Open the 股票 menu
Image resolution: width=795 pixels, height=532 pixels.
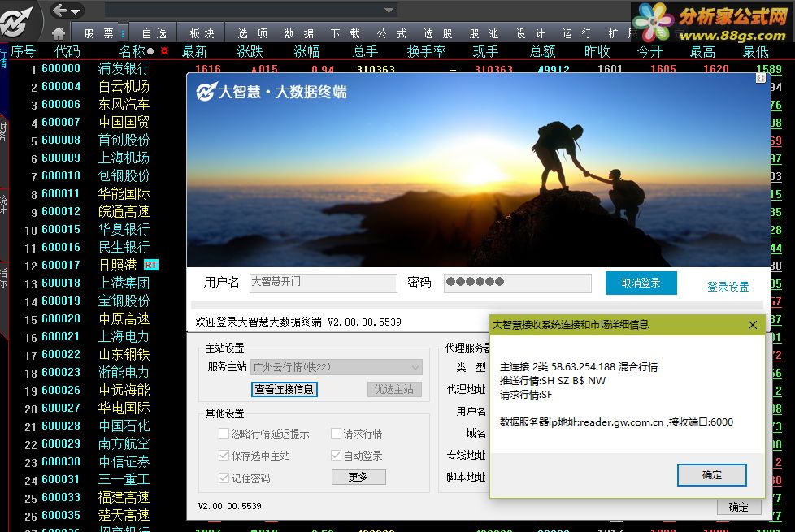click(99, 33)
